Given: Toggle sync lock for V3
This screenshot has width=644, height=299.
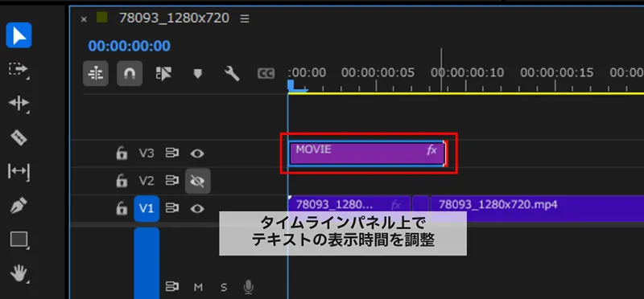Looking at the screenshot, I should [171, 154].
